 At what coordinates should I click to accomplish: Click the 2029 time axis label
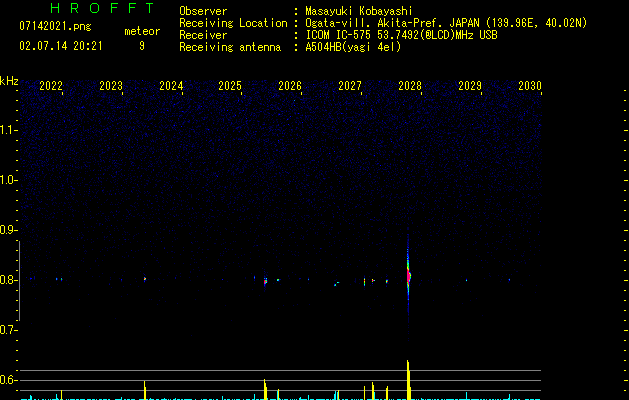tap(470, 86)
